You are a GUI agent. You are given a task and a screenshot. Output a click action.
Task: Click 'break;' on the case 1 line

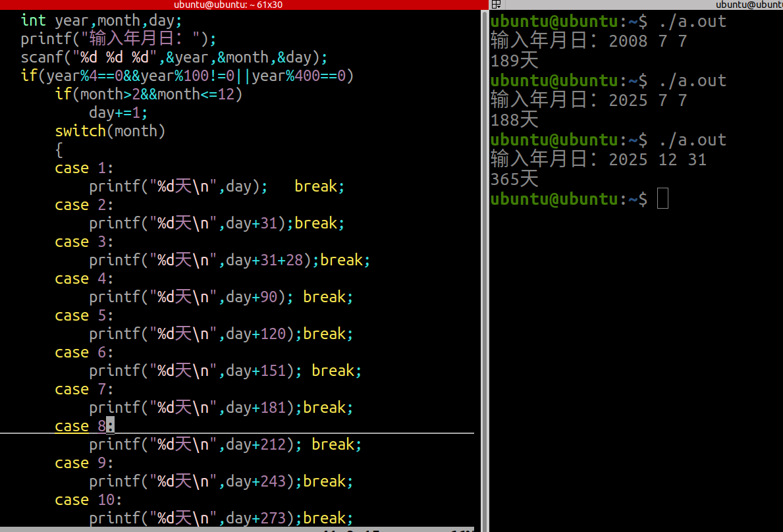coord(319,186)
